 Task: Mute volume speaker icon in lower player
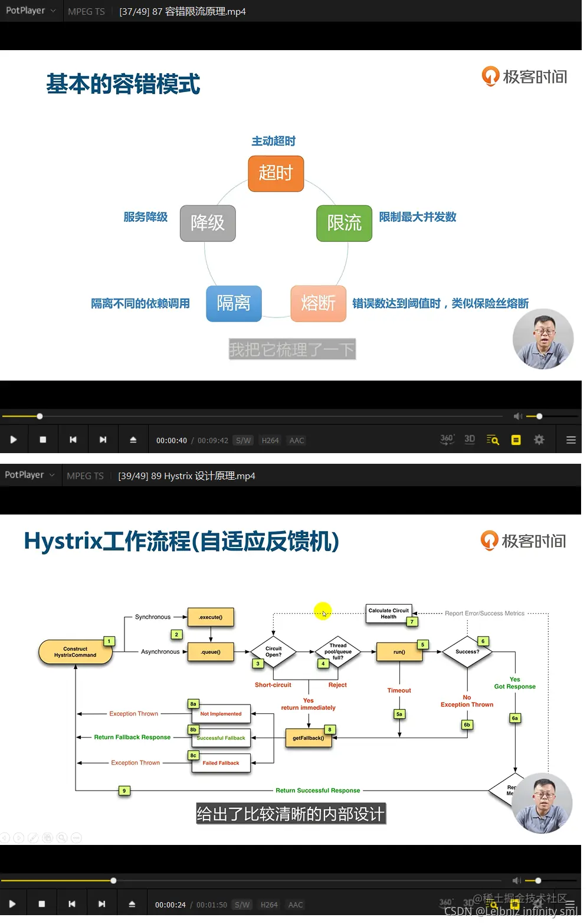point(516,880)
